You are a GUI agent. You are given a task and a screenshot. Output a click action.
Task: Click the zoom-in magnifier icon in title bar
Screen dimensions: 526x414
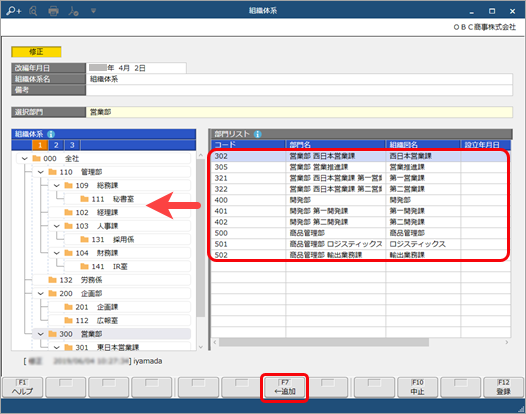coord(14,11)
